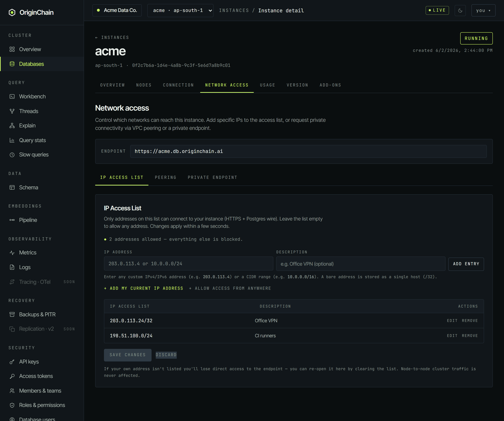
Task: Select the Network Access tab
Action: pyautogui.click(x=227, y=85)
